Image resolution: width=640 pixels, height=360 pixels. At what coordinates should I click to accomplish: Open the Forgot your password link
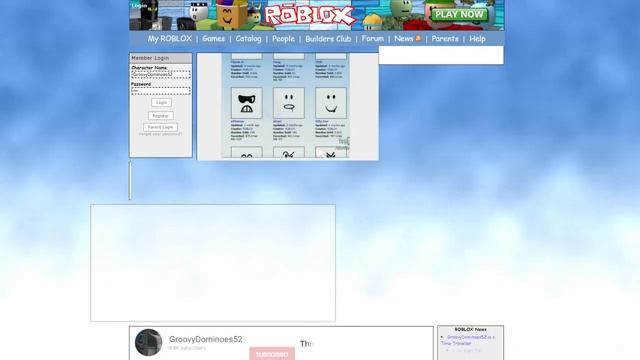160,134
